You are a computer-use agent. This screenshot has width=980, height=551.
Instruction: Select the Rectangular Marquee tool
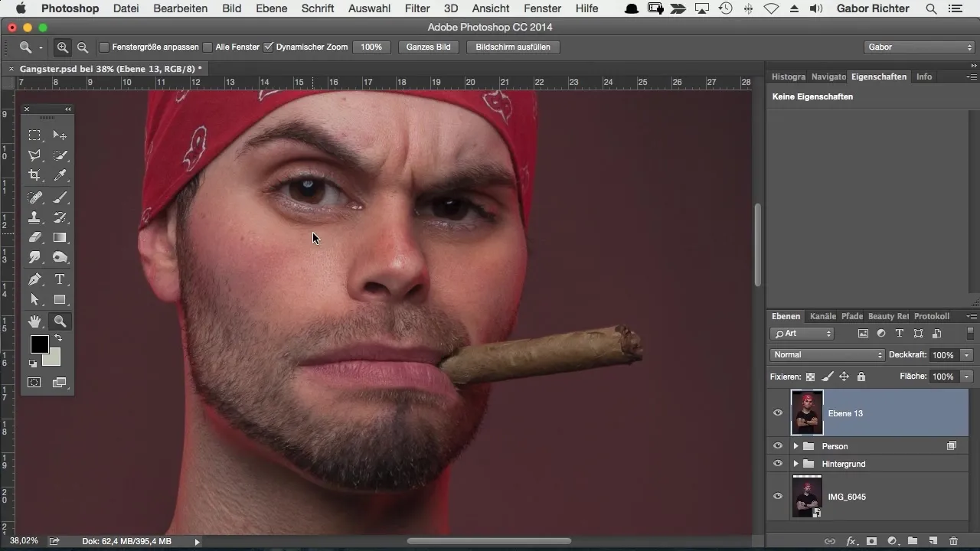tap(34, 135)
